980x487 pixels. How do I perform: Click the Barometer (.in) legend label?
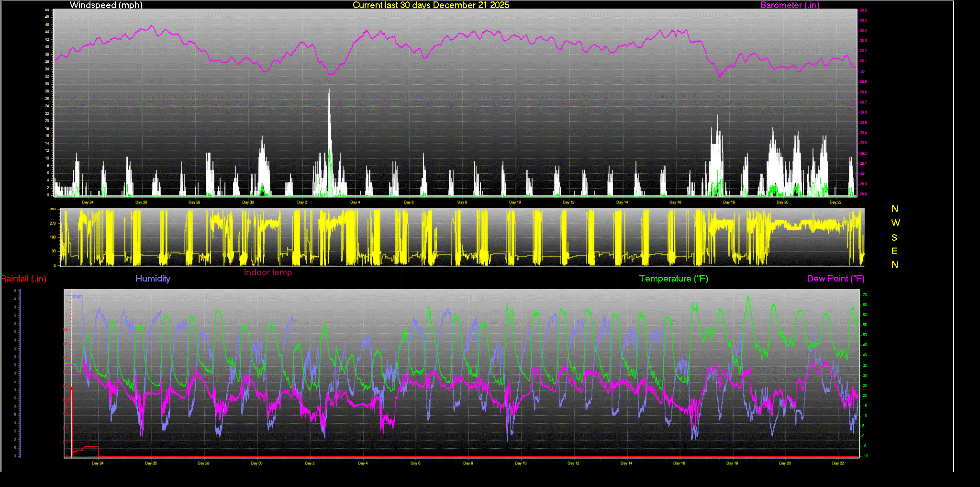coord(790,5)
